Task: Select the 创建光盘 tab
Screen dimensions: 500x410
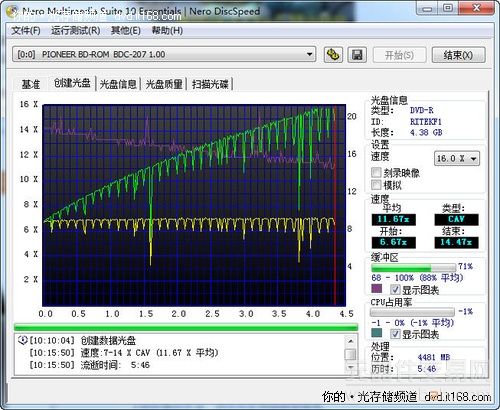Action: point(72,83)
